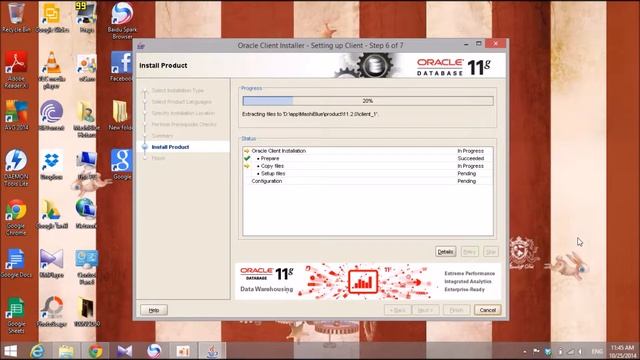
Task: Launch the Baidu Spark Browser shortcut
Action: 122,20
